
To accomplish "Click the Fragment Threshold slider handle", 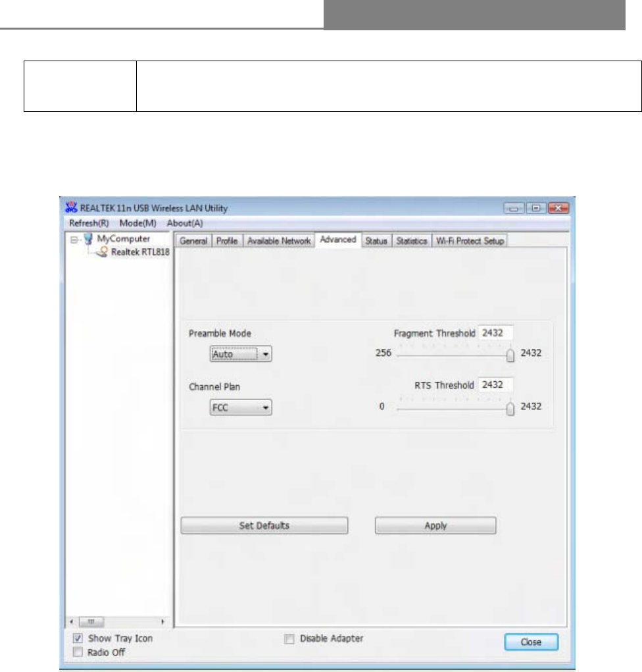I will [510, 355].
